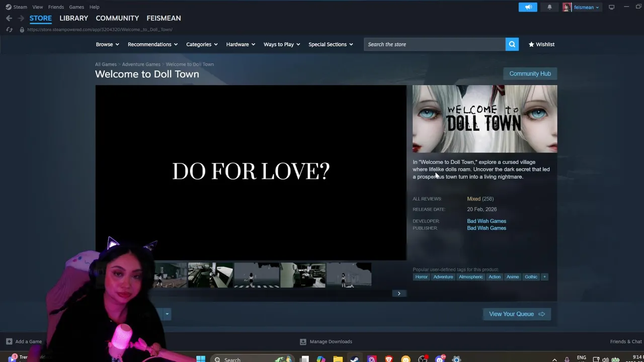Expand the Special Sections dropdown

[x=331, y=44]
